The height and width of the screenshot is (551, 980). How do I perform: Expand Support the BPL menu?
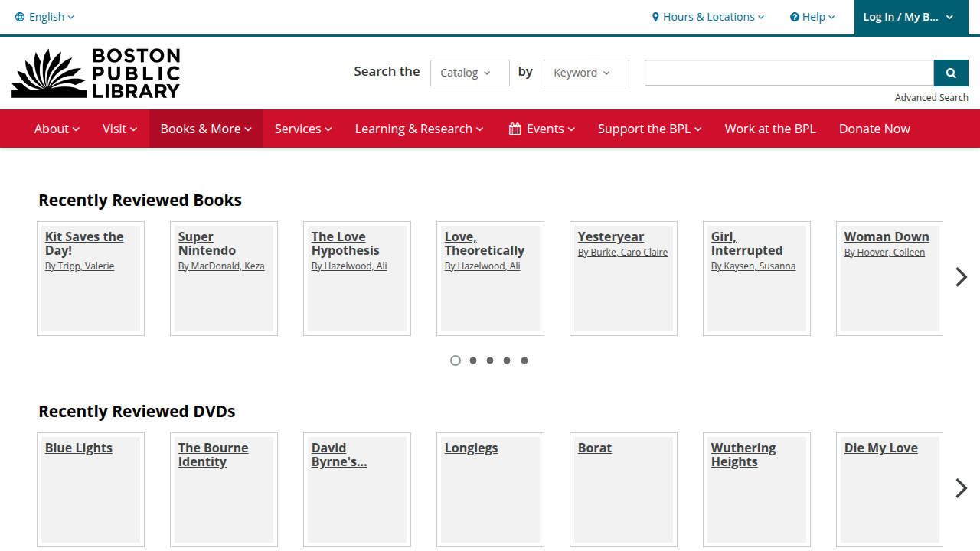(650, 129)
